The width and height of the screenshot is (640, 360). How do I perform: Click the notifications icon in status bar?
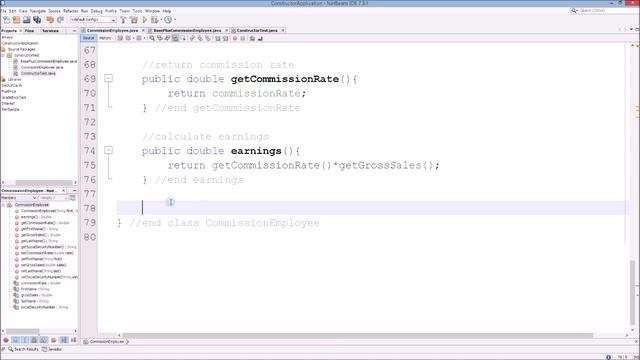(x=609, y=357)
